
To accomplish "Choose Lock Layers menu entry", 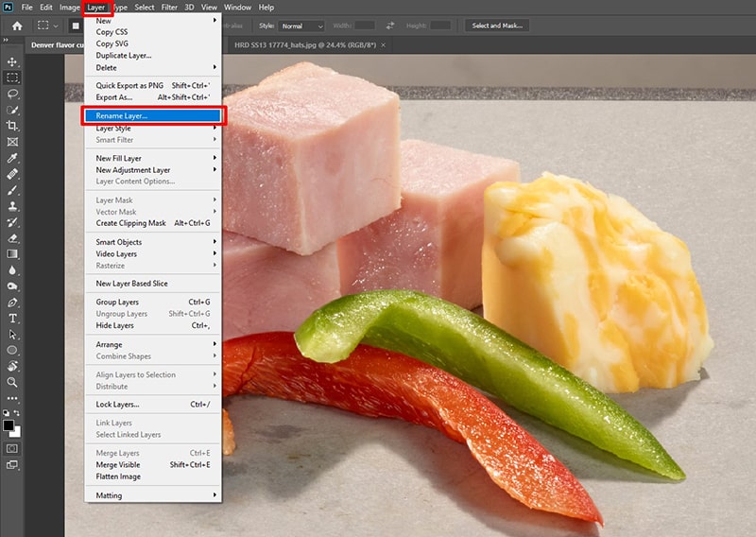I will 153,405.
